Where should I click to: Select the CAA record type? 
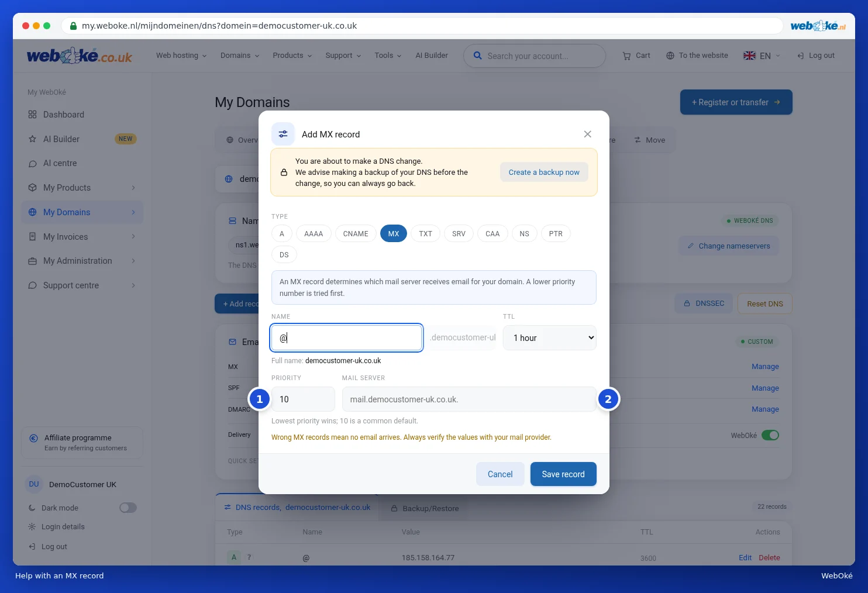[x=492, y=234]
